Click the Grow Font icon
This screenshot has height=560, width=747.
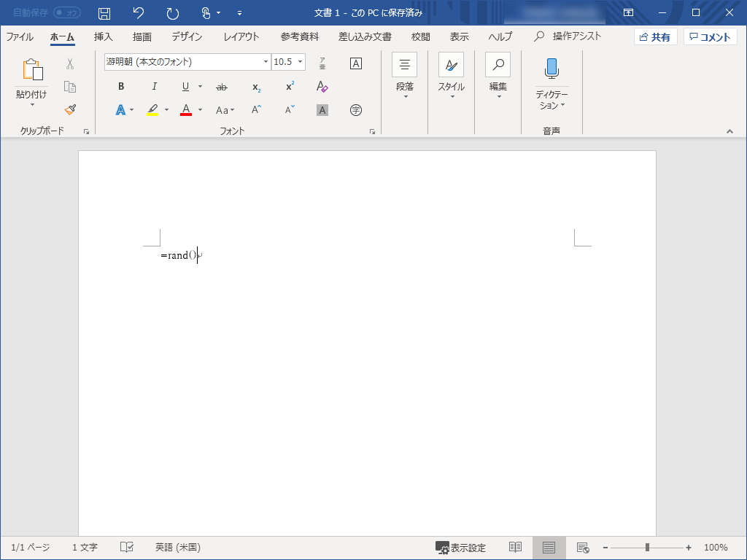(256, 110)
